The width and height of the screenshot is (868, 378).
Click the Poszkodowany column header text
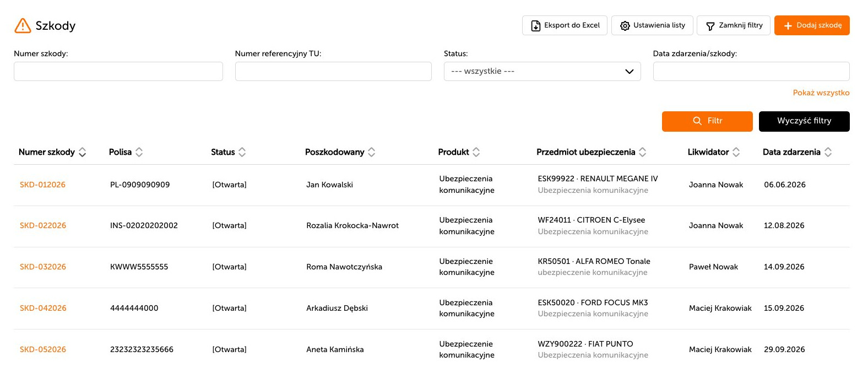coord(335,152)
